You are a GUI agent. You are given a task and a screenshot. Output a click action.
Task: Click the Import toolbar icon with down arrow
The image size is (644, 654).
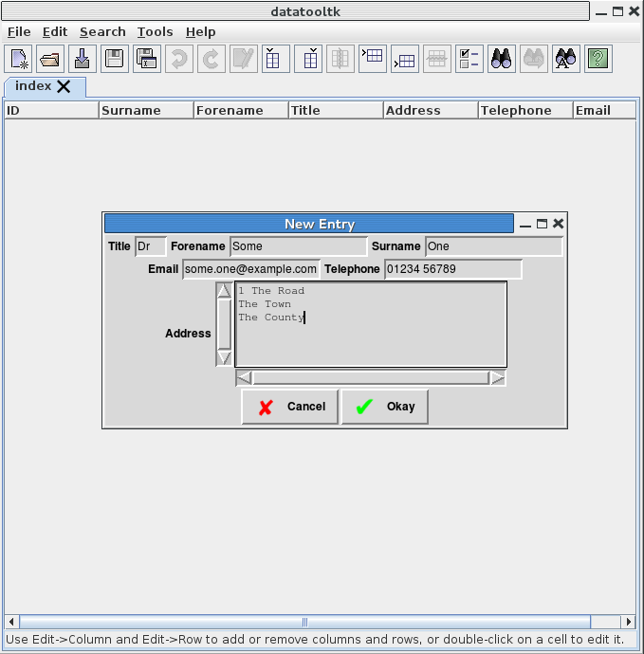click(x=83, y=59)
